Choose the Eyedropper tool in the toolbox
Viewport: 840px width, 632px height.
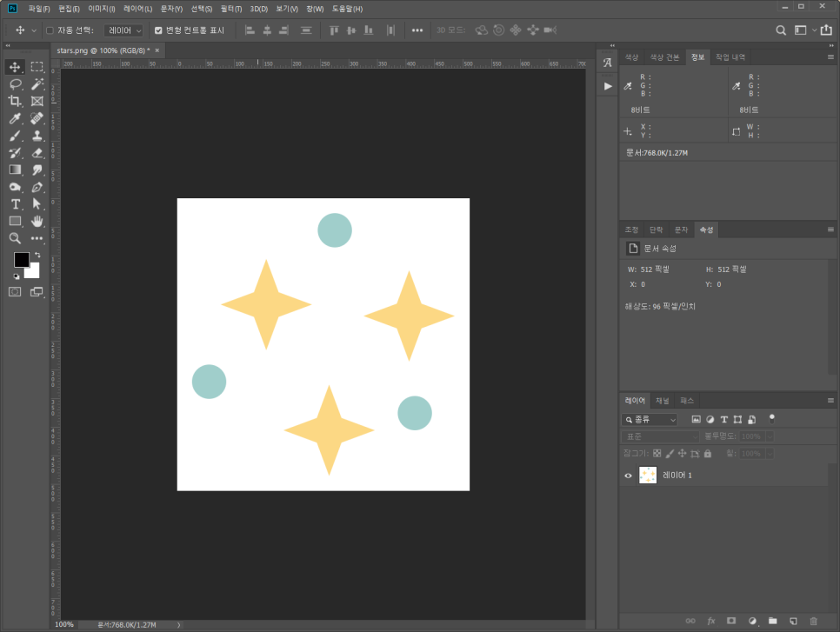tap(15, 118)
